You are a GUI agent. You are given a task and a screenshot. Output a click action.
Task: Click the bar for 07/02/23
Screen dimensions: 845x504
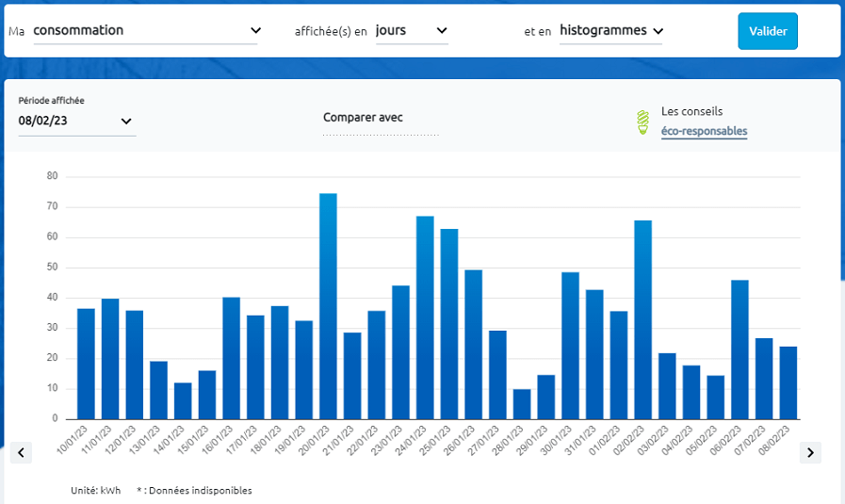764,379
